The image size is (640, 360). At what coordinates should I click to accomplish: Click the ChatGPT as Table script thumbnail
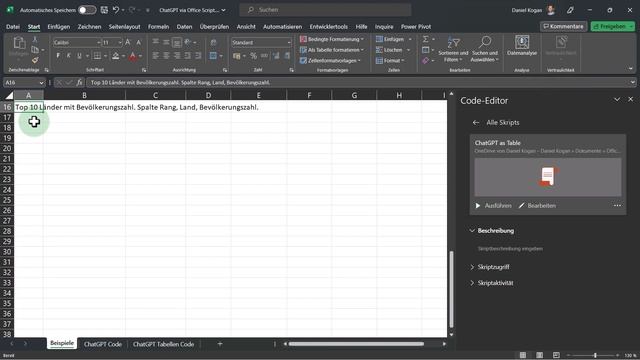548,177
